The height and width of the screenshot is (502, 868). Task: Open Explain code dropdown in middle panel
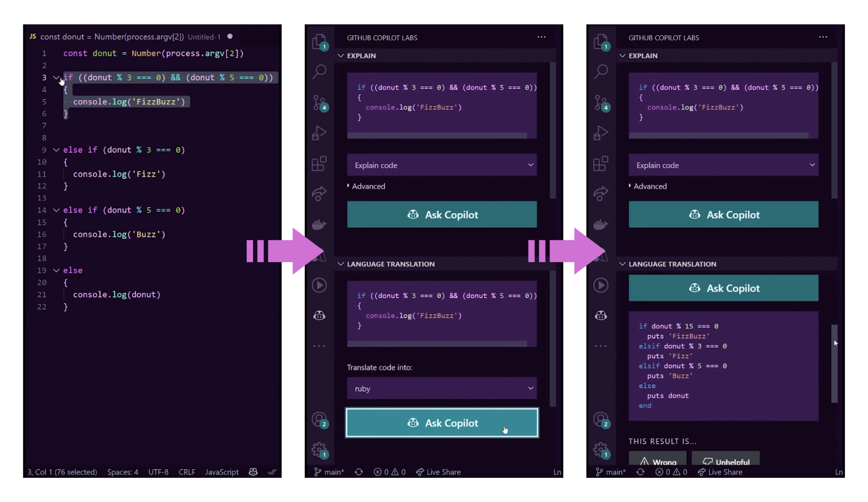point(442,165)
